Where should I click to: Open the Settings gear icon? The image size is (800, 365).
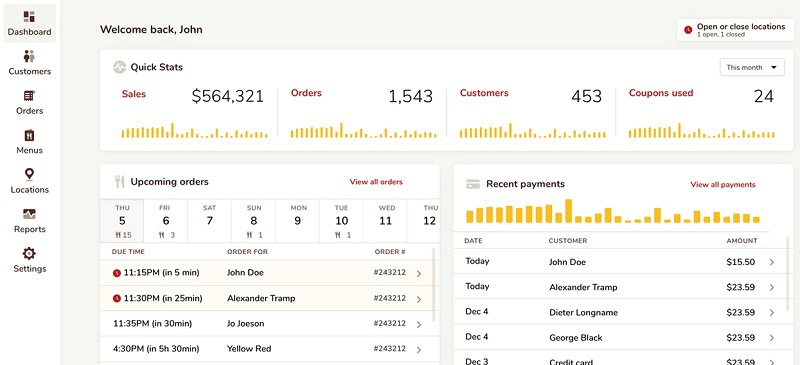click(29, 254)
